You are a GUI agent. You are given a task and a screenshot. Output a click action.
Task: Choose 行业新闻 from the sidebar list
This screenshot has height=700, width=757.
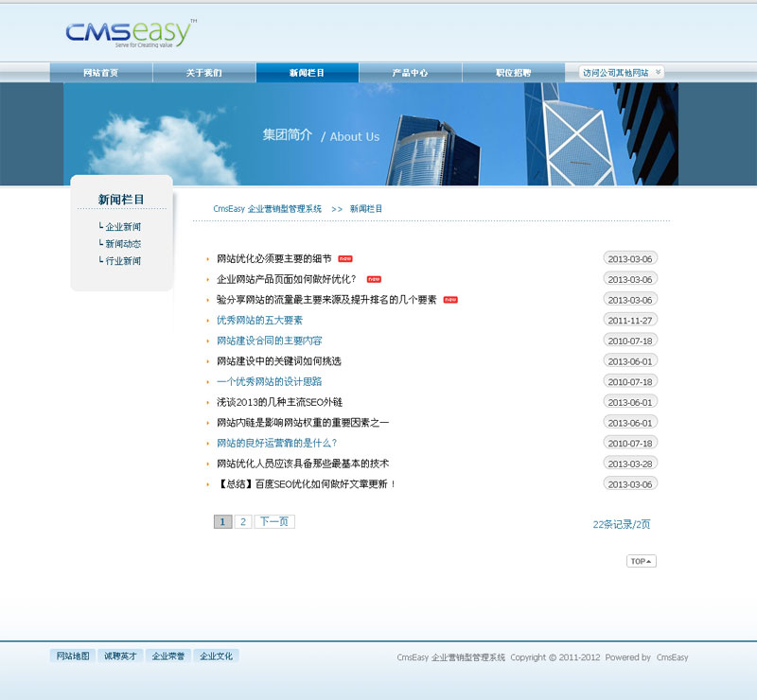tap(123, 261)
